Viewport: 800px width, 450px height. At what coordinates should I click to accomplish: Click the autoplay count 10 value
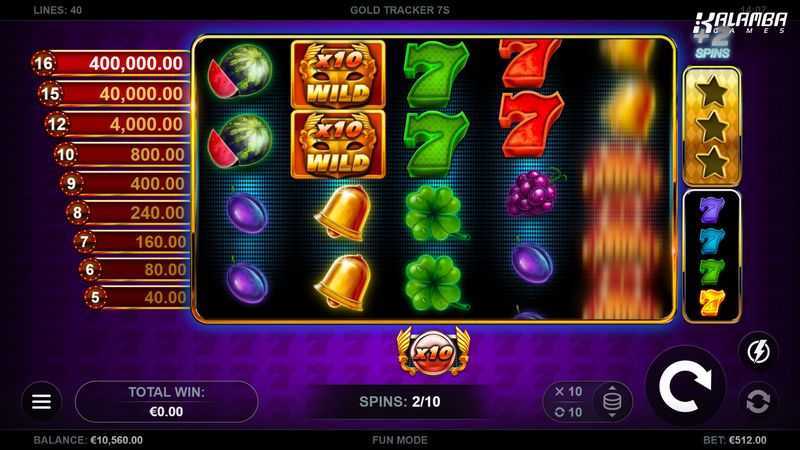point(568,412)
